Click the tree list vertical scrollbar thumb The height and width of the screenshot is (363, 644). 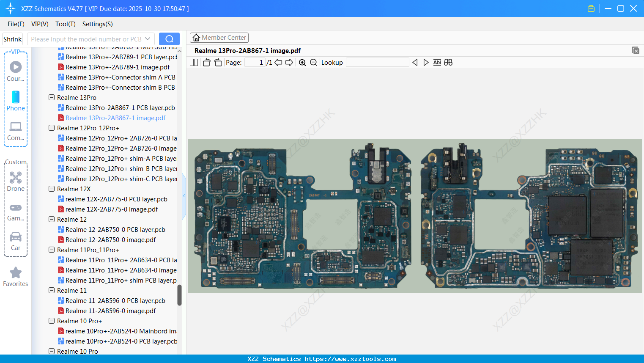pyautogui.click(x=179, y=295)
